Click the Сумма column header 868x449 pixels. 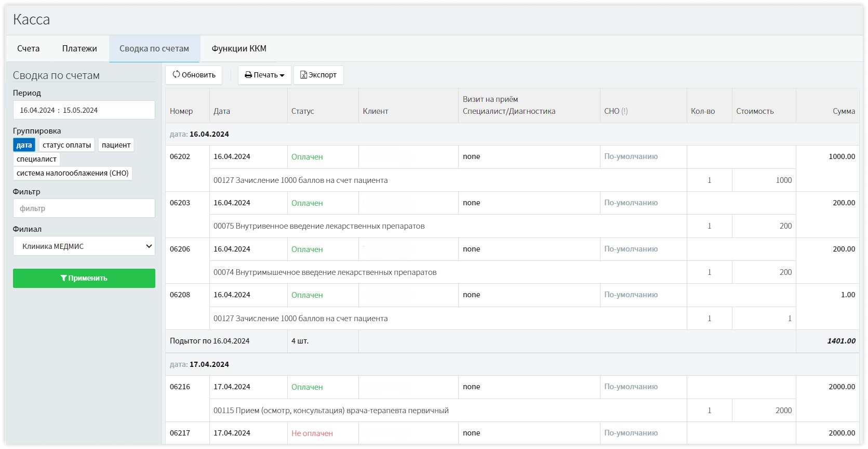coord(844,111)
